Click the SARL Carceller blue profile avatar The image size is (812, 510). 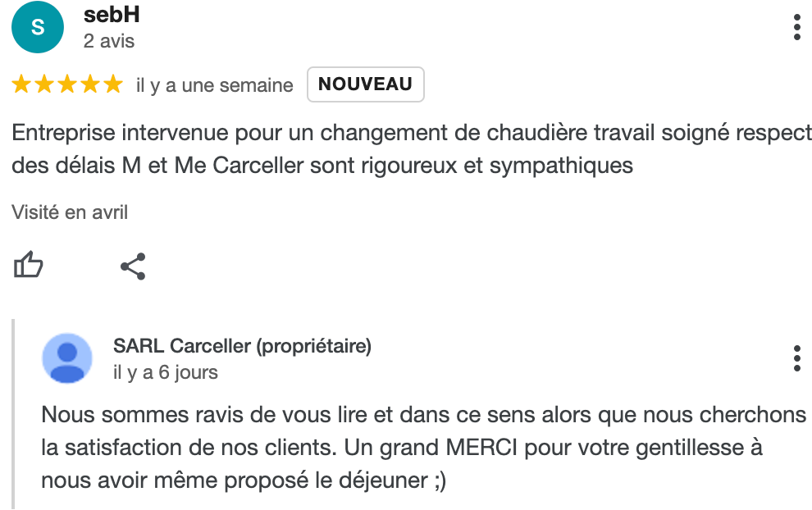click(x=67, y=358)
